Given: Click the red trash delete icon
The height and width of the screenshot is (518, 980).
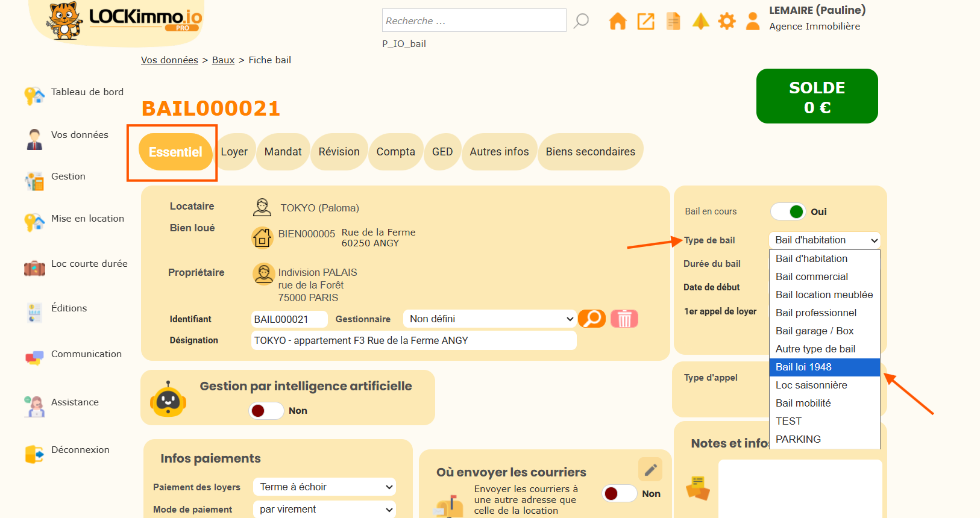Looking at the screenshot, I should coord(624,319).
